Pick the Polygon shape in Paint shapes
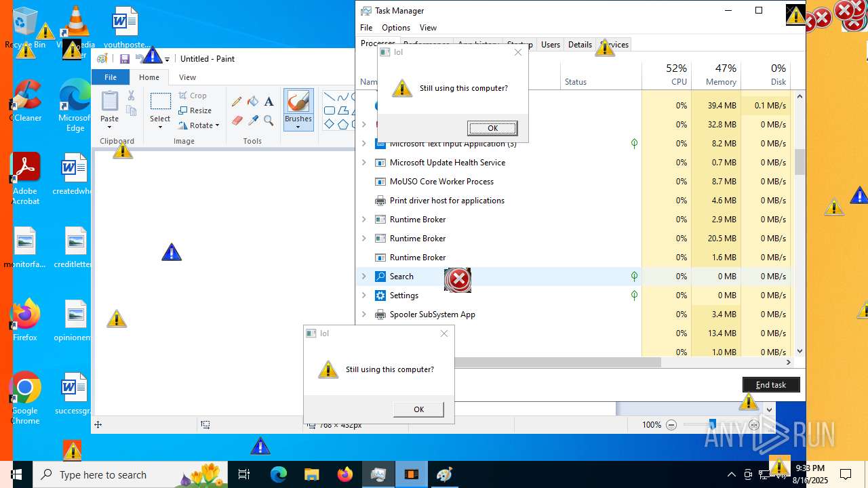The width and height of the screenshot is (868, 488). pyautogui.click(x=343, y=110)
